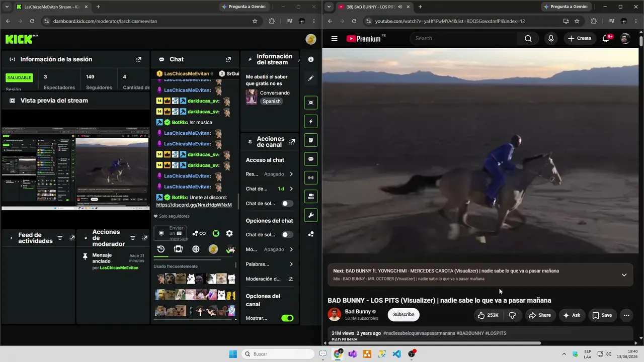Toggle Chat de sol... switch under Opciones del chat
The height and width of the screenshot is (362, 644).
click(x=287, y=235)
